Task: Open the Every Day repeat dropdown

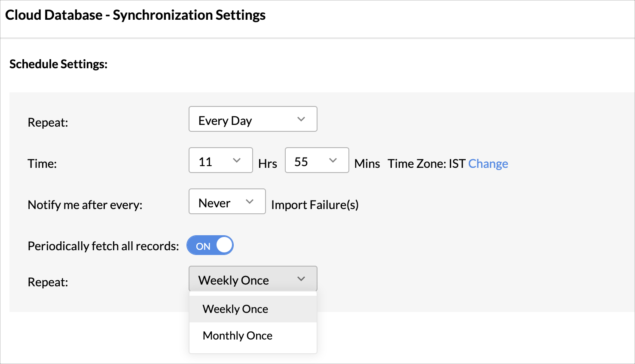Action: [253, 119]
